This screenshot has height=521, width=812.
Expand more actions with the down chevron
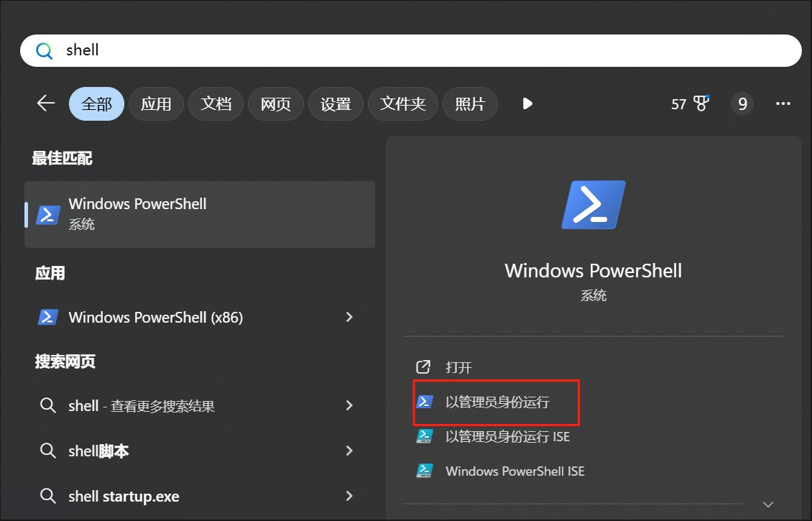click(768, 504)
